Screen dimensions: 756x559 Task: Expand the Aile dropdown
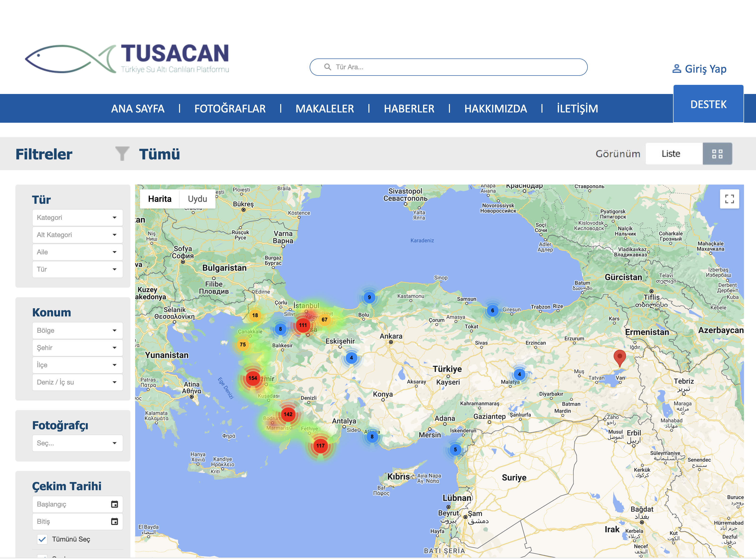(x=77, y=252)
